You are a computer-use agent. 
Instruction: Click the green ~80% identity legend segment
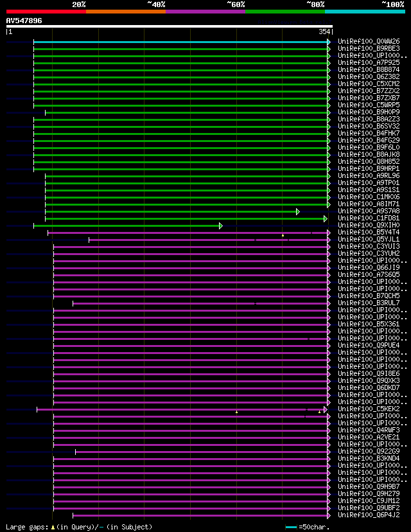(x=285, y=12)
